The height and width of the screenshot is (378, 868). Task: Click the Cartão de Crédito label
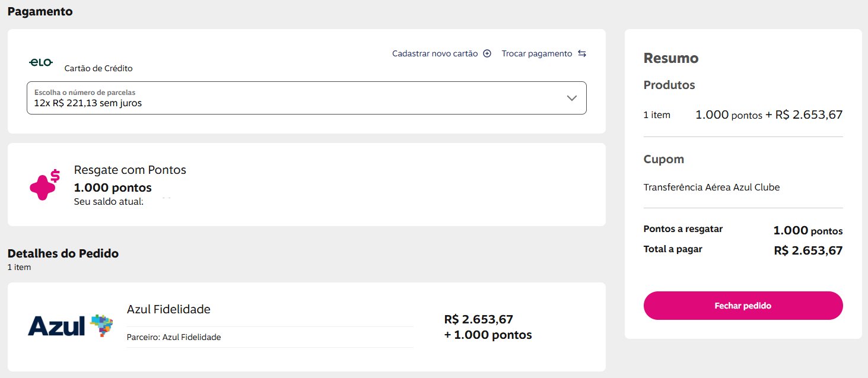[98, 68]
